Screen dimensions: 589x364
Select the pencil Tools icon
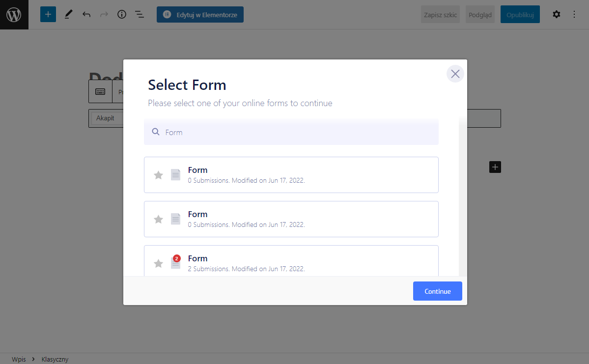[68, 15]
